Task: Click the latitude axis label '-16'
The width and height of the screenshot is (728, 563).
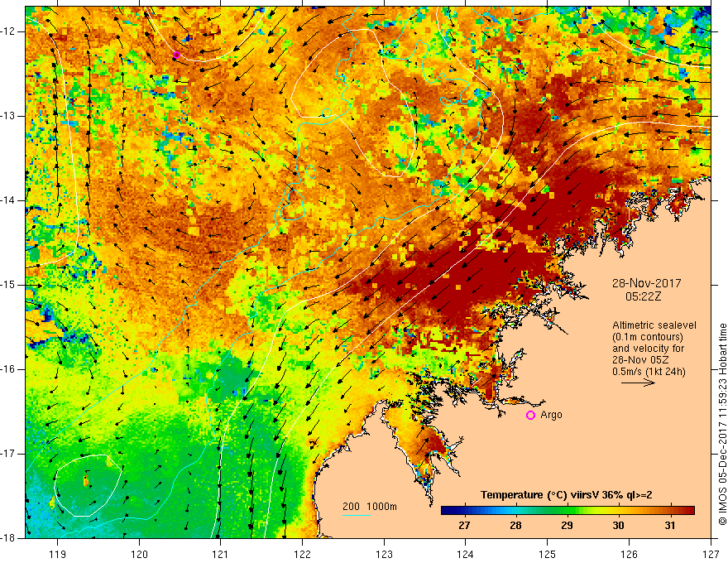Action: 9,369
